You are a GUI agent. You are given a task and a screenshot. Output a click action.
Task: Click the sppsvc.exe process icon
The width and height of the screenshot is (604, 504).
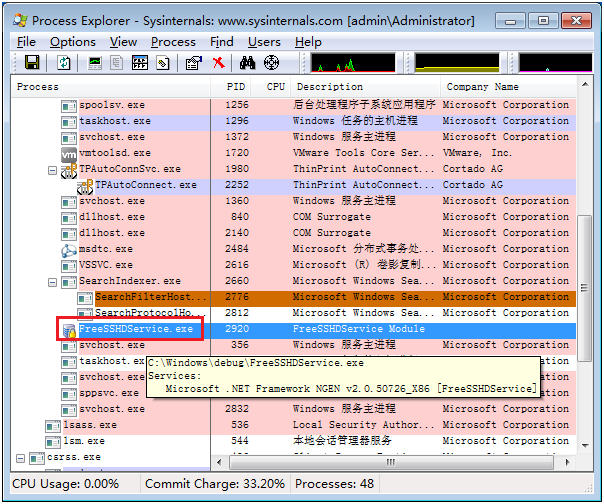tap(69, 394)
